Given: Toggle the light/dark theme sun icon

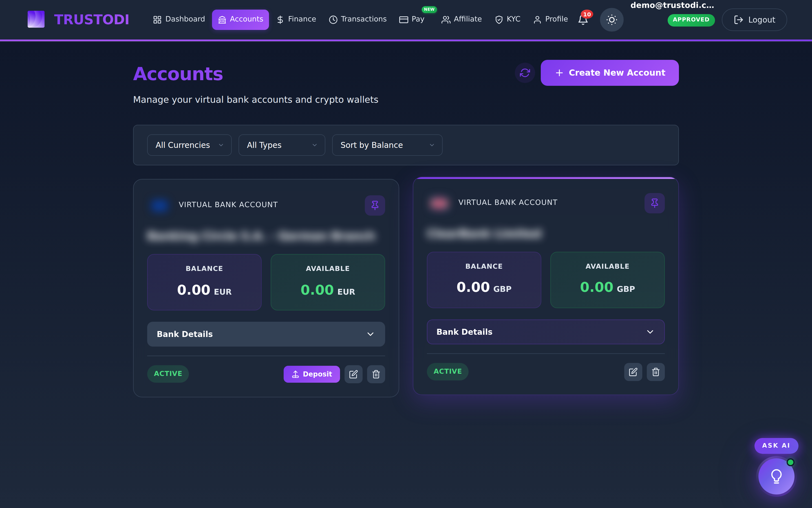Looking at the screenshot, I should click(612, 20).
